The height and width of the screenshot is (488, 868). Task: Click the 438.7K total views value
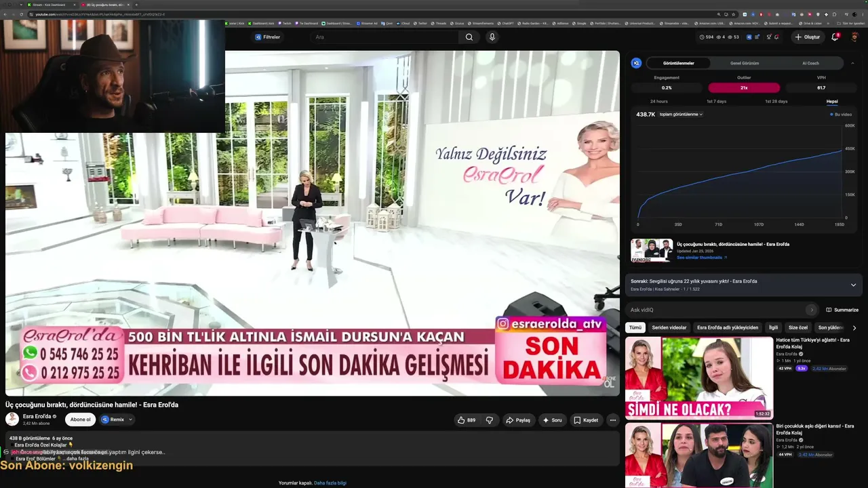point(646,115)
